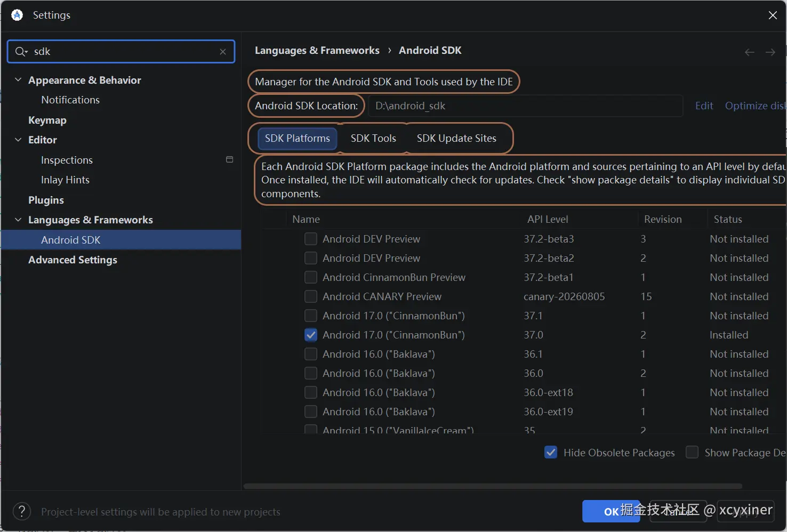Confirm settings with the OK button

(611, 512)
